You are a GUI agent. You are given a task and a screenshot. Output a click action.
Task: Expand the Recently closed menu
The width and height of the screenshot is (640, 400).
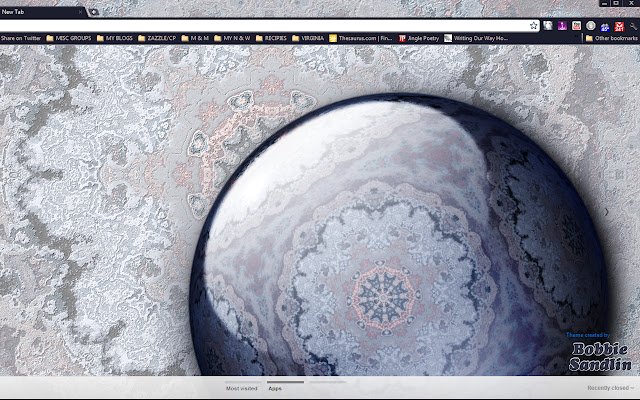point(611,388)
